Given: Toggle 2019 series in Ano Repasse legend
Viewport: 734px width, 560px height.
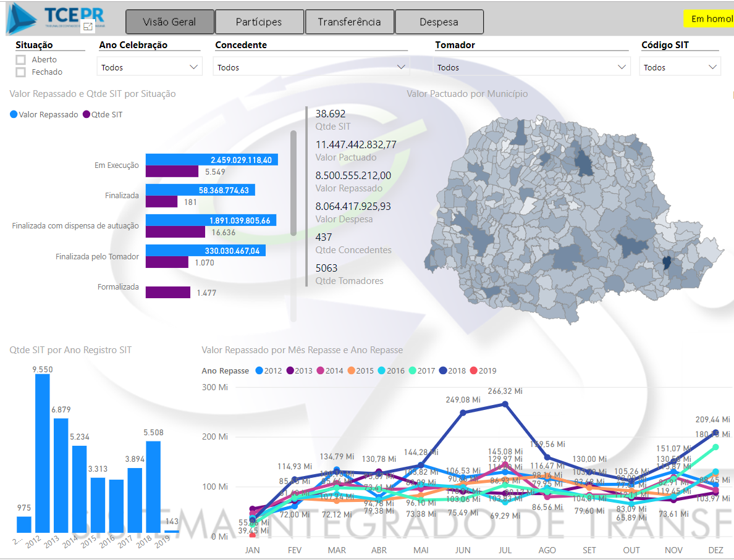Looking at the screenshot, I should 483,370.
